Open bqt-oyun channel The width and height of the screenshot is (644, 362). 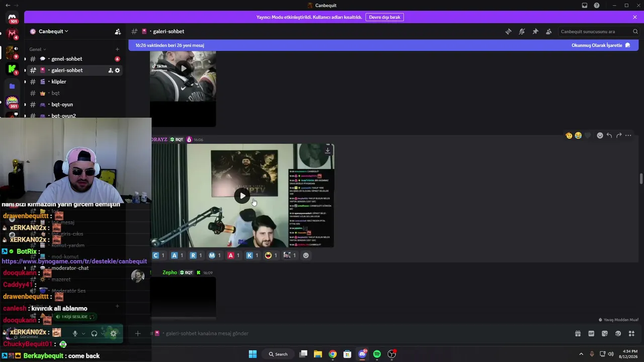click(73, 105)
